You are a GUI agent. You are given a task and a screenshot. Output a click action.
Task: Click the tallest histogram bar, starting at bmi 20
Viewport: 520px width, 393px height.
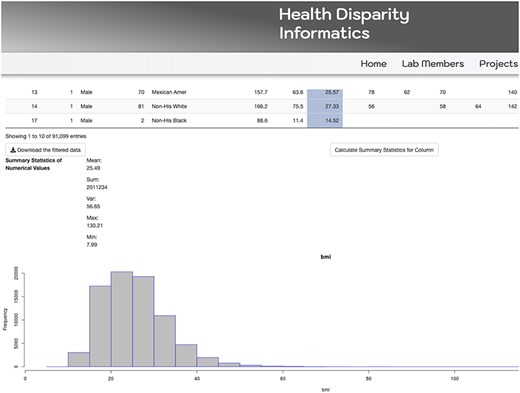(x=122, y=319)
